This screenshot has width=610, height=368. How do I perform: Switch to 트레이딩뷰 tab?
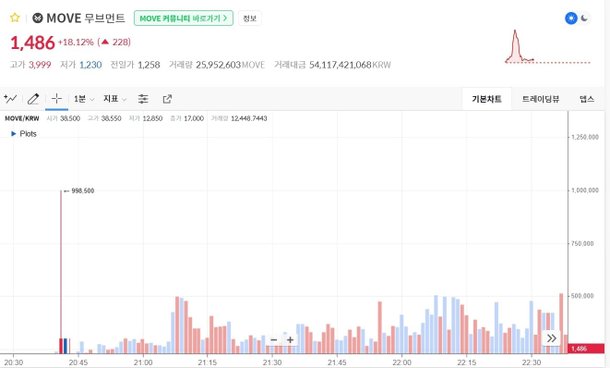point(540,99)
